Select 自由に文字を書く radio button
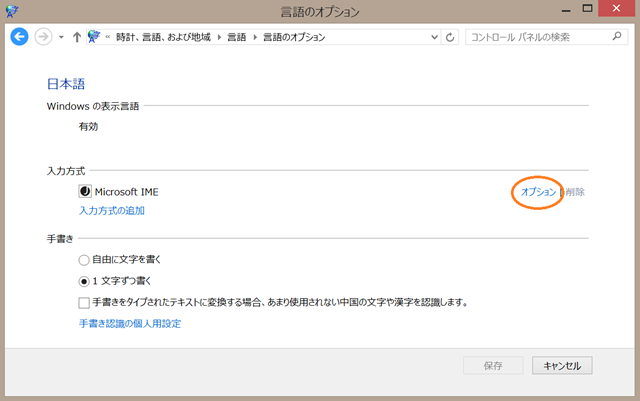This screenshot has height=401, width=640. tap(84, 260)
